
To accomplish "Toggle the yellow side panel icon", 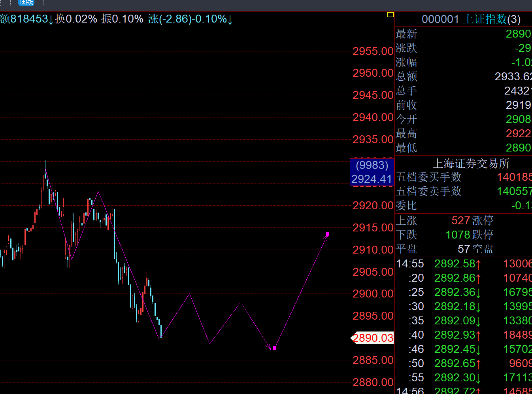I will click(390, 15).
